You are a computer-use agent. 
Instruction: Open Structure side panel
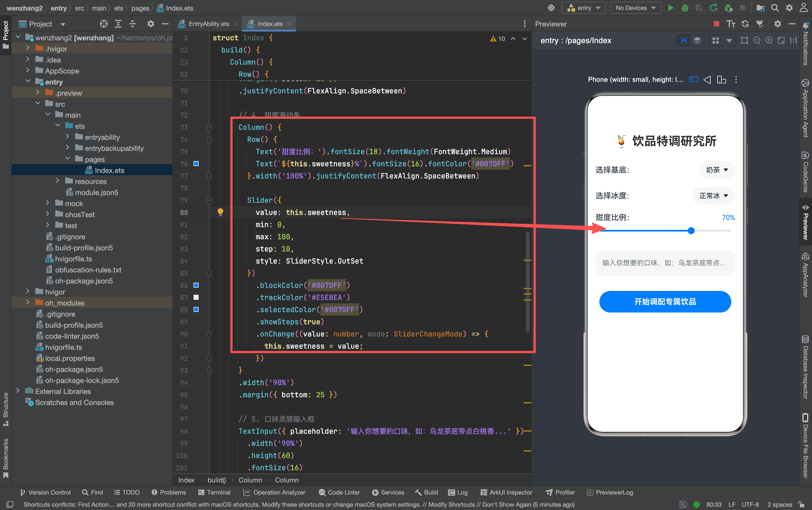point(6,409)
